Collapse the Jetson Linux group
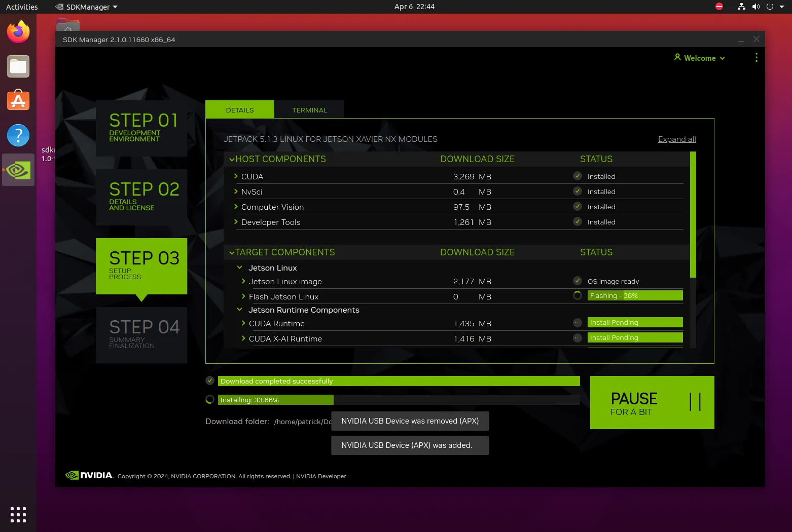This screenshot has height=532, width=792. 240,268
